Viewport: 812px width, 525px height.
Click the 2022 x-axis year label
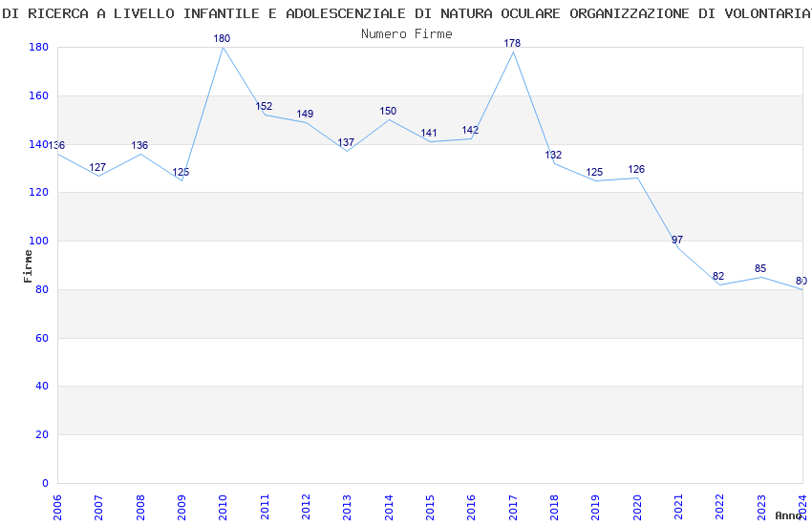coord(720,508)
